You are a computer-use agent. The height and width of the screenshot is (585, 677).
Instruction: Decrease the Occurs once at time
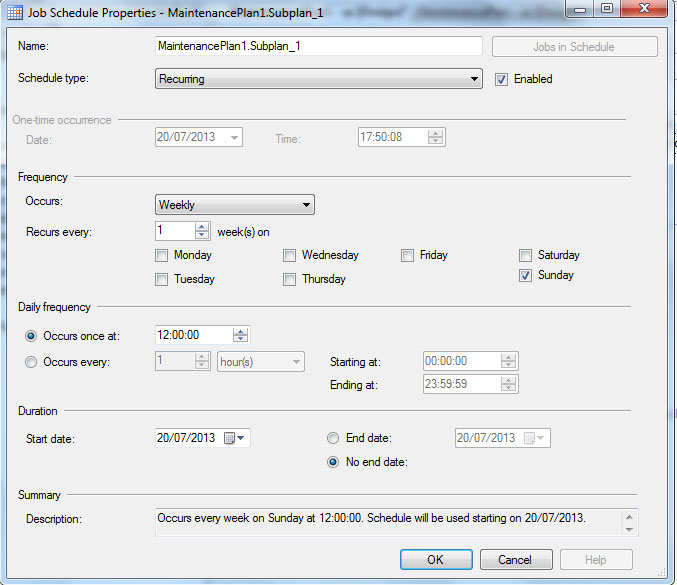(240, 340)
